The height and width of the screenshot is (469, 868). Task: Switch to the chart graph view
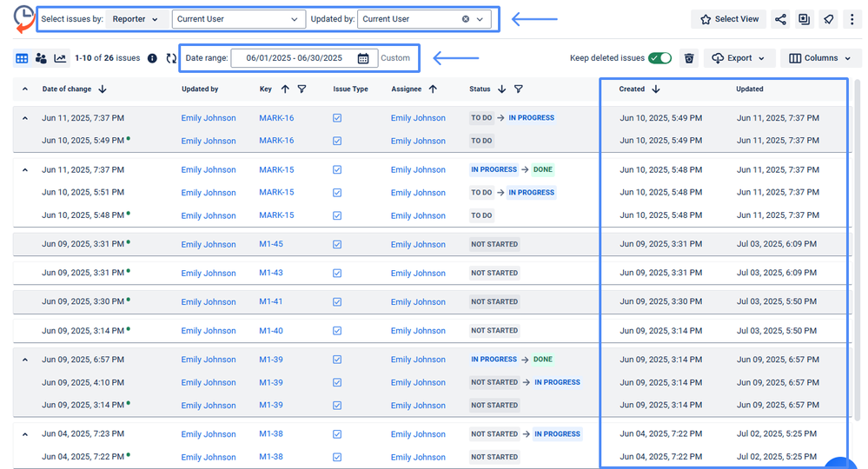click(60, 58)
